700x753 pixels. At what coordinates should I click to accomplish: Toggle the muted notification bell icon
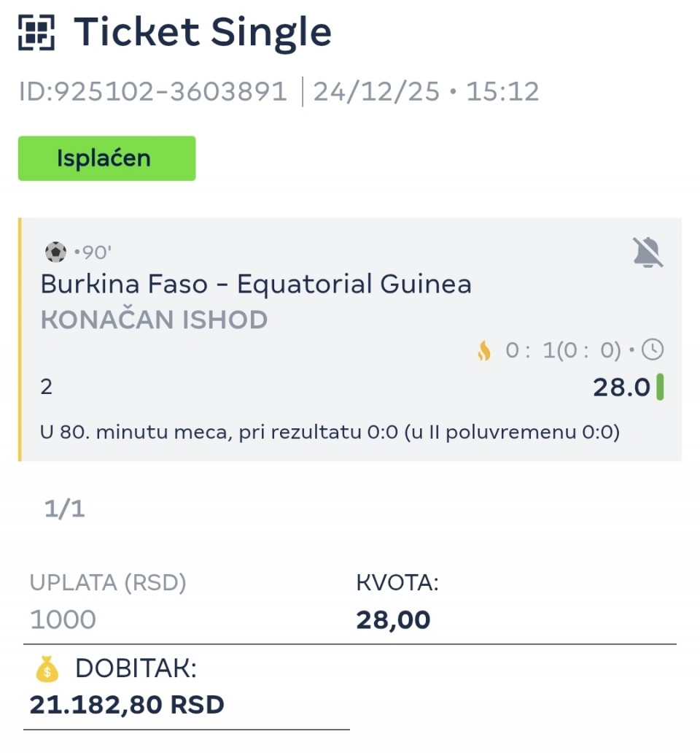tap(647, 252)
